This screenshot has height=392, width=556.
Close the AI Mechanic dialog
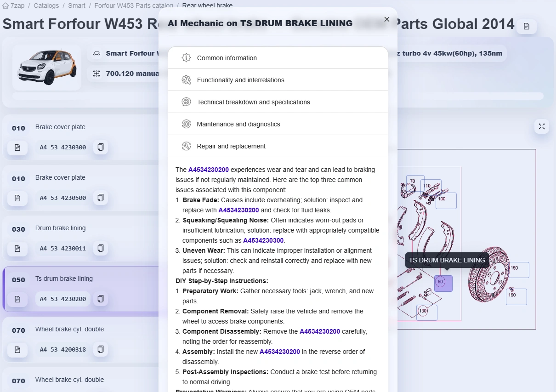pyautogui.click(x=386, y=19)
